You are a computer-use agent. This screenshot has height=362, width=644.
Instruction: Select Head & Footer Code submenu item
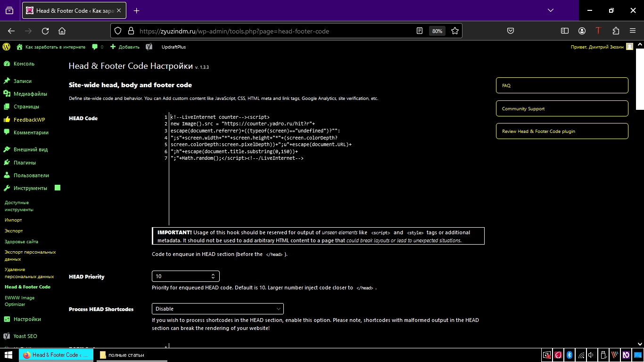tap(27, 287)
